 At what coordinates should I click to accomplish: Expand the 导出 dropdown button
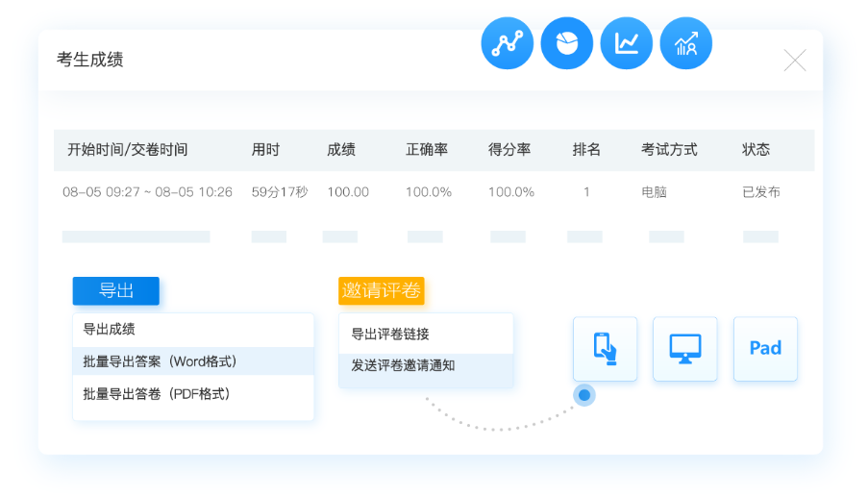tap(115, 291)
